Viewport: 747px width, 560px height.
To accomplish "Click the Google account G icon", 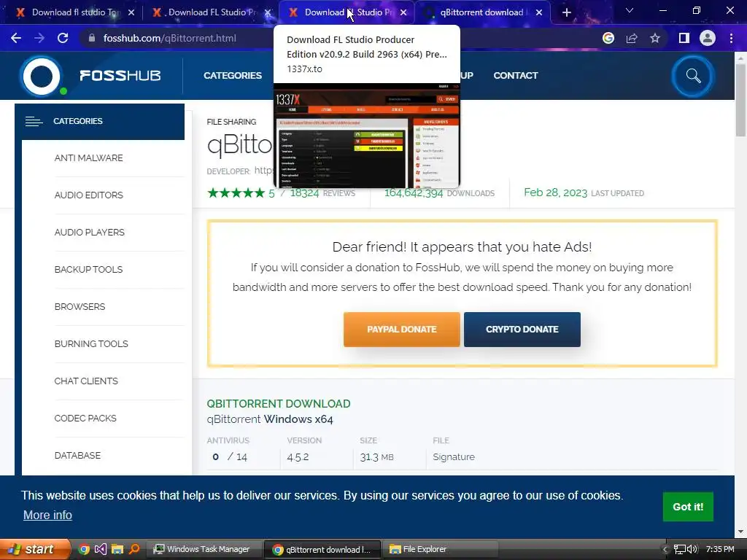I will click(608, 38).
